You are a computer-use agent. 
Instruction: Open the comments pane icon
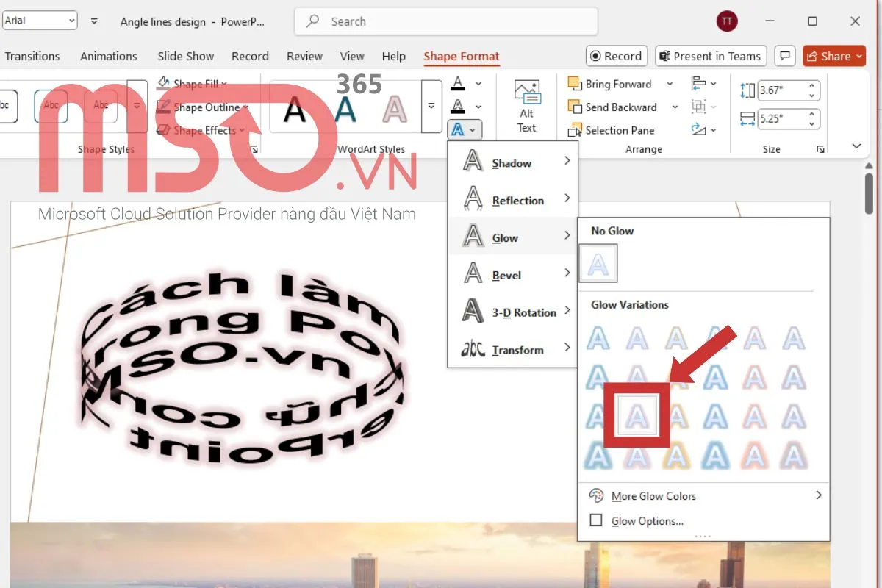pyautogui.click(x=786, y=56)
